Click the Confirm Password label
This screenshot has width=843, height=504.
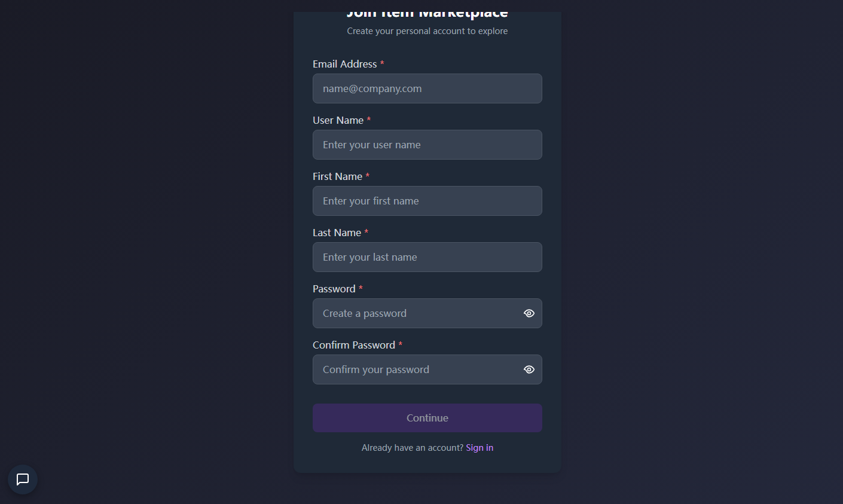353,345
